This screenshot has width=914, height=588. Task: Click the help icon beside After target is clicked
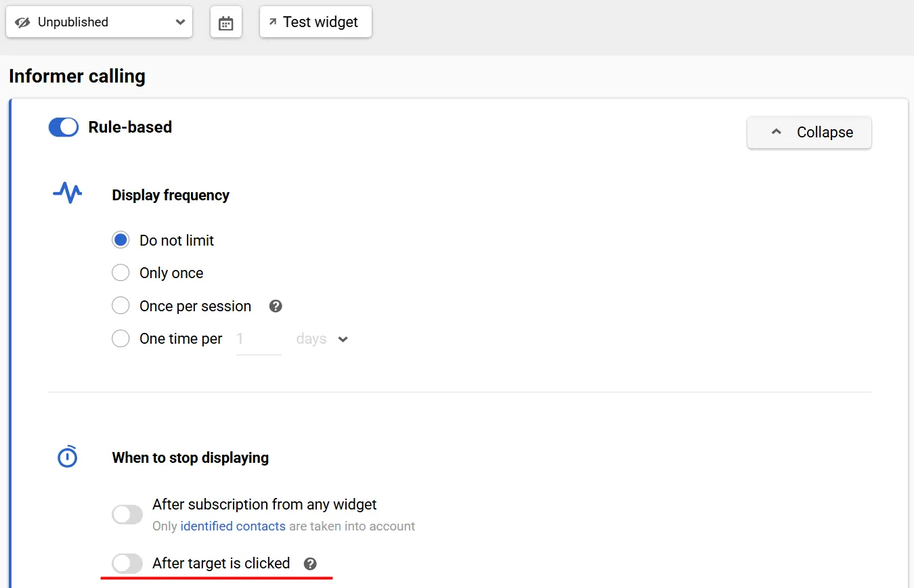[310, 564]
